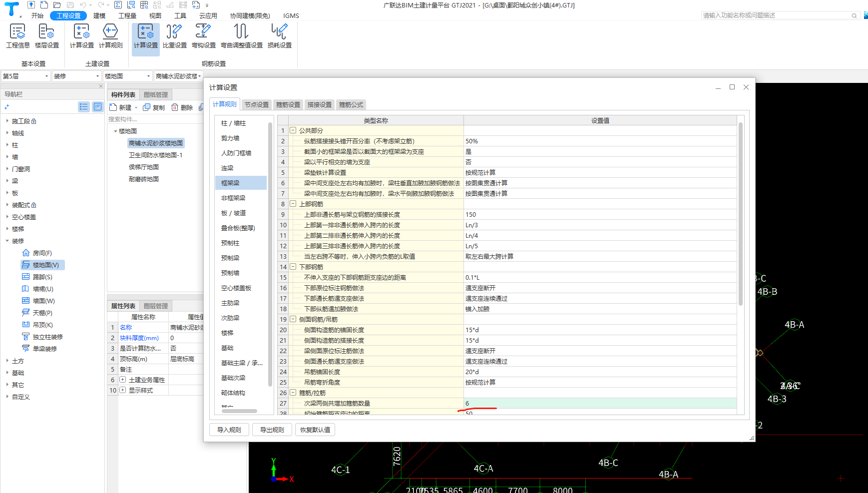Click the category list vertical scrollbar

pyautogui.click(x=270, y=254)
